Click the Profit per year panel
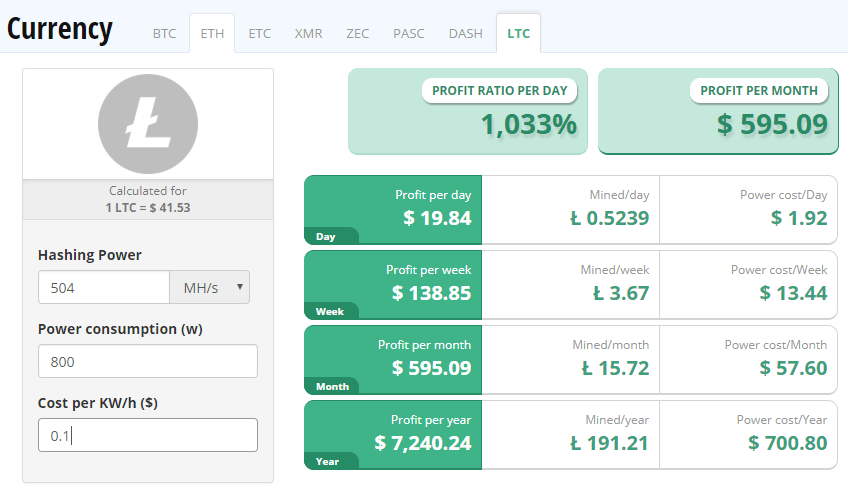 (x=393, y=434)
